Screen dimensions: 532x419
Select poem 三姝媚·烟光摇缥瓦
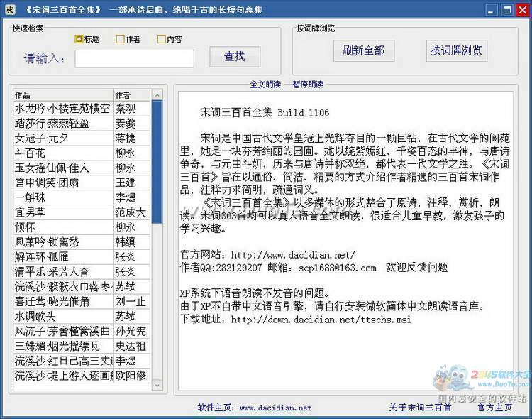(x=63, y=346)
